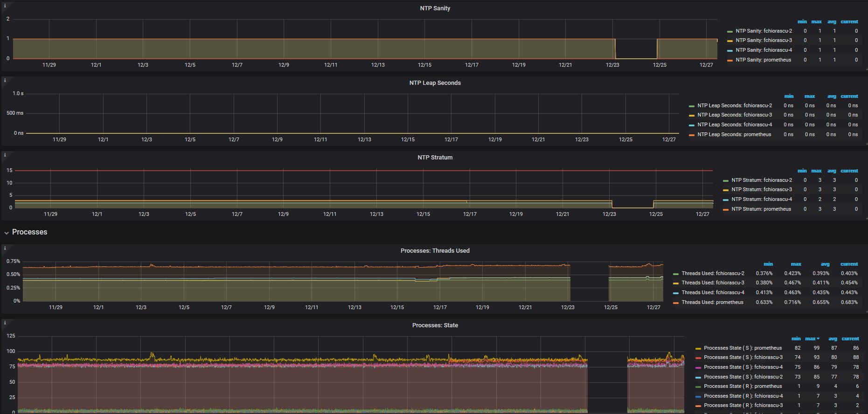This screenshot has height=414, width=868.
Task: Click the max value 99 for Processes State ( S ): prometheus
Action: click(816, 348)
